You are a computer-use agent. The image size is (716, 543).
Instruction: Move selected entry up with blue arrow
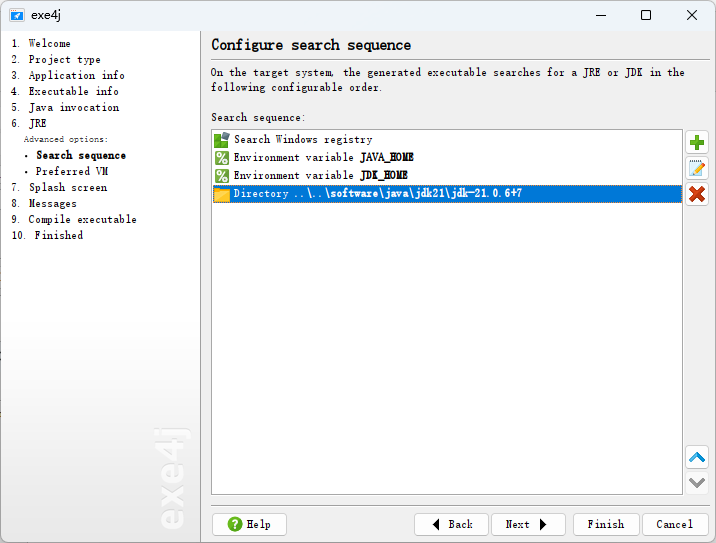point(697,457)
